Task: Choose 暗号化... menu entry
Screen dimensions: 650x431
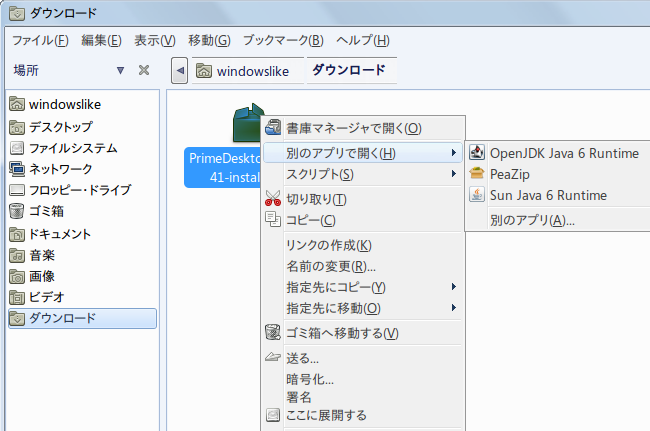Action: [x=363, y=379]
